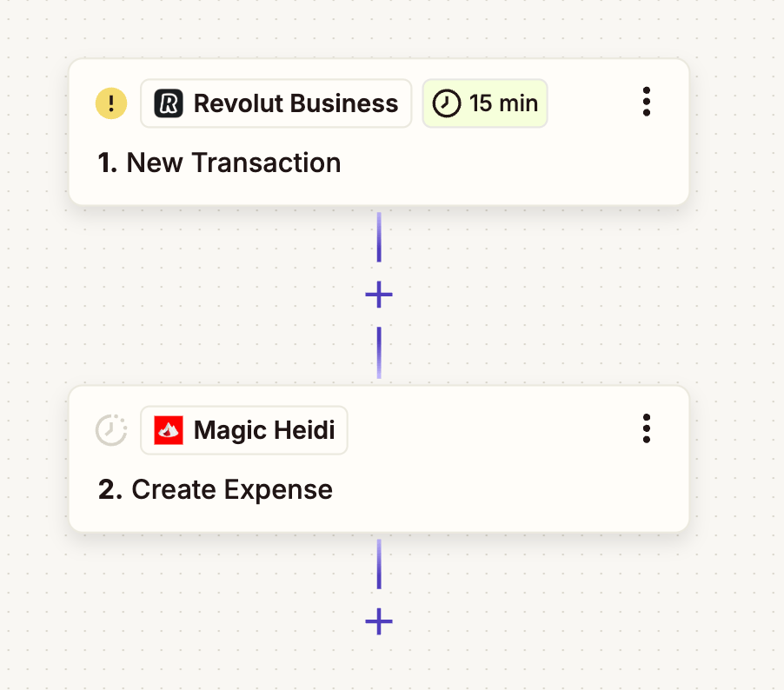The height and width of the screenshot is (690, 784).
Task: Select the Revolut Business app badge
Action: tap(276, 103)
